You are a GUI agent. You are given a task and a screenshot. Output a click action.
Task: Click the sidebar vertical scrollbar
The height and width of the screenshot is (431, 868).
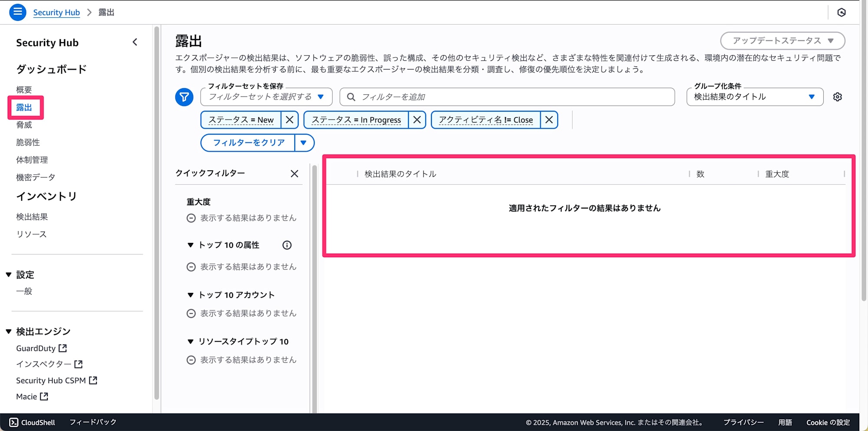pos(157,213)
